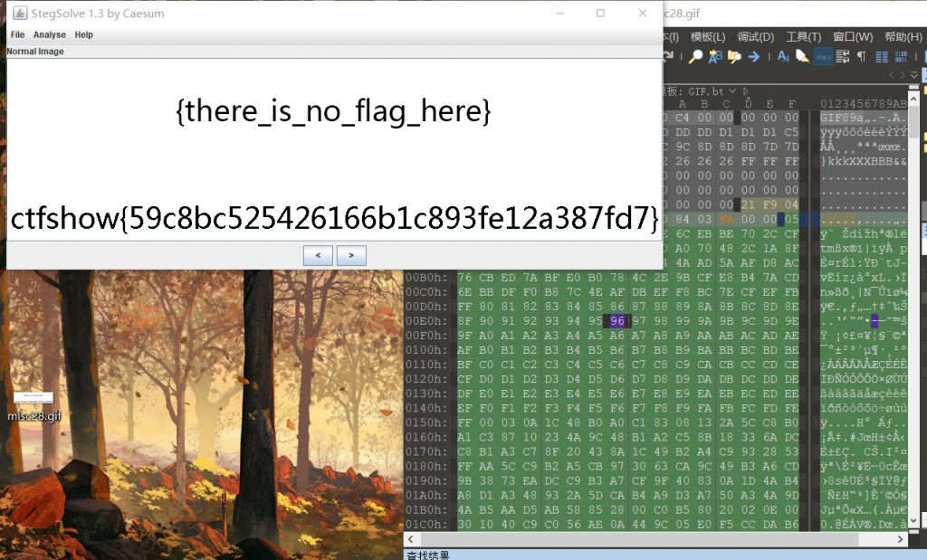Image resolution: width=927 pixels, height=560 pixels.
Task: Toggle the Hex view mode button
Action: [x=823, y=57]
